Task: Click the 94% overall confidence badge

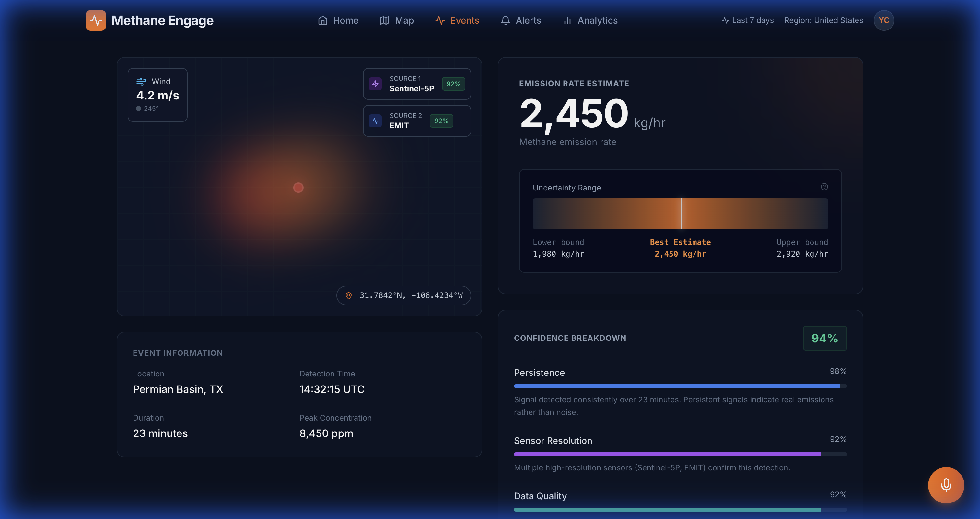Action: pos(824,338)
